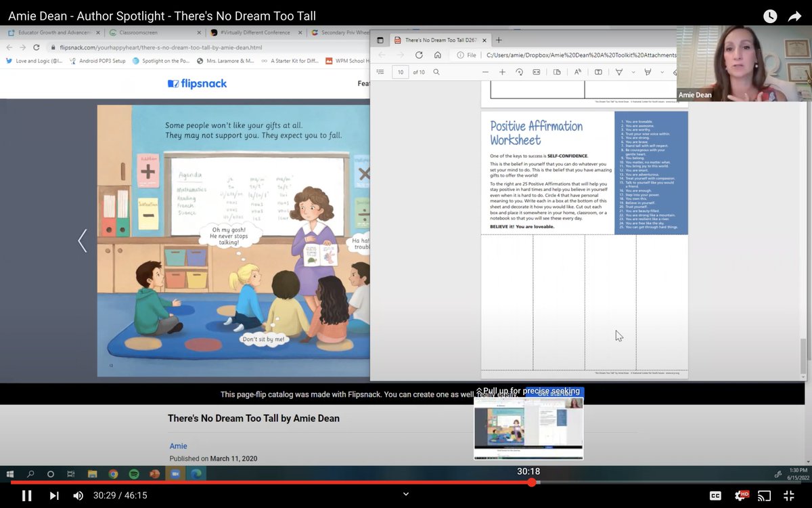This screenshot has height=508, width=812.
Task: Open the Draw tool color dropdown
Action: pos(634,72)
